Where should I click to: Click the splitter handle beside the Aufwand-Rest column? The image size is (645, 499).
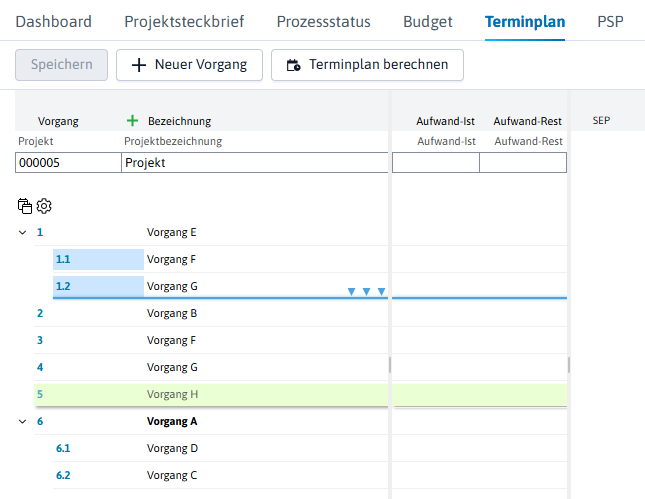pyautogui.click(x=569, y=365)
